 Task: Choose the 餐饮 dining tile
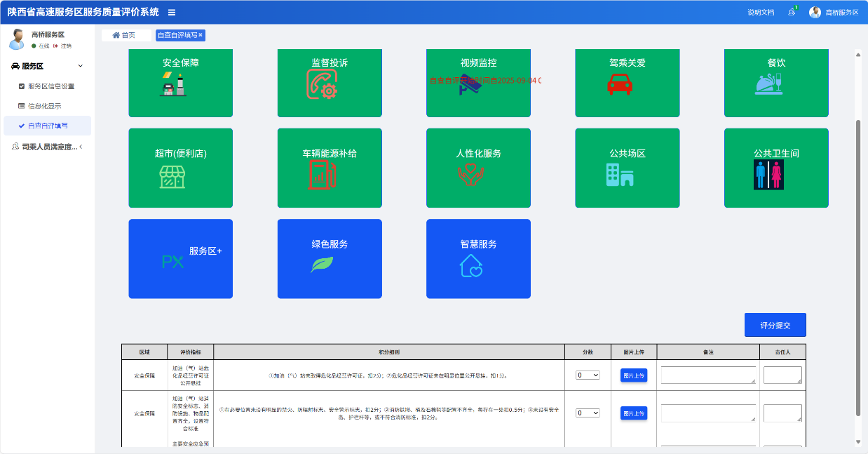775,82
